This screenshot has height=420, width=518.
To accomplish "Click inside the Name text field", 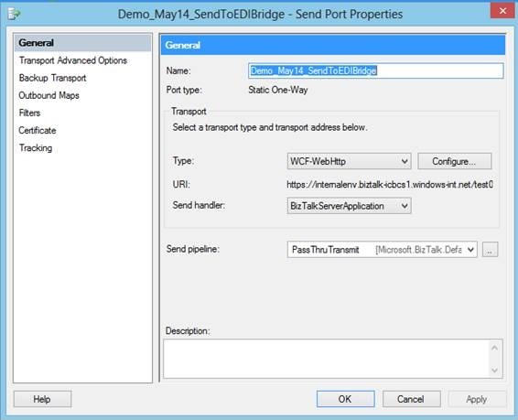I will point(376,70).
